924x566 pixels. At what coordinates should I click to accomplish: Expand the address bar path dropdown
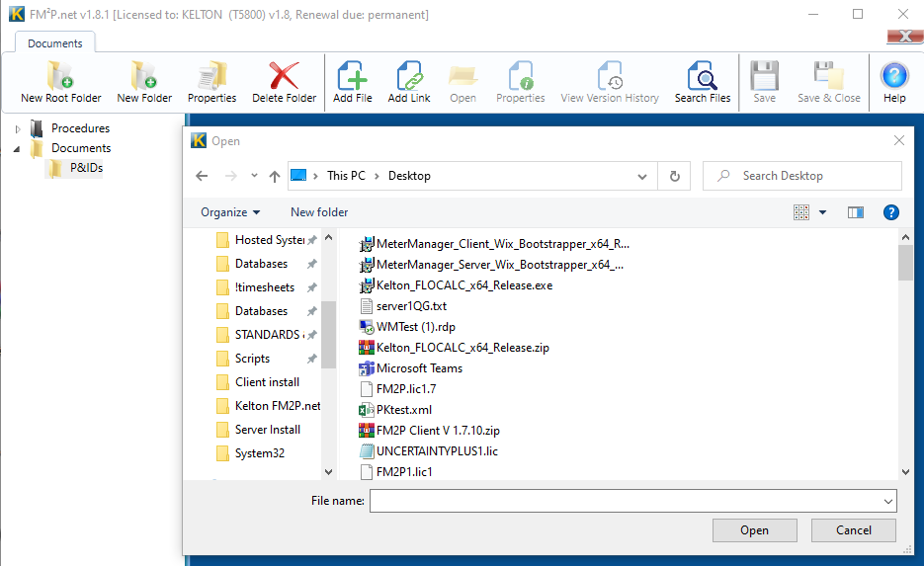[642, 176]
